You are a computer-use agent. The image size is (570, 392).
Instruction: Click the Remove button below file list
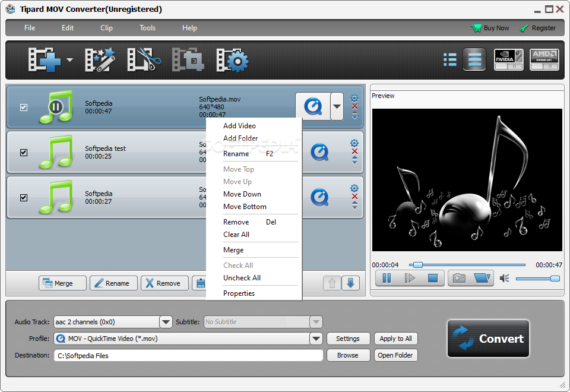click(164, 283)
